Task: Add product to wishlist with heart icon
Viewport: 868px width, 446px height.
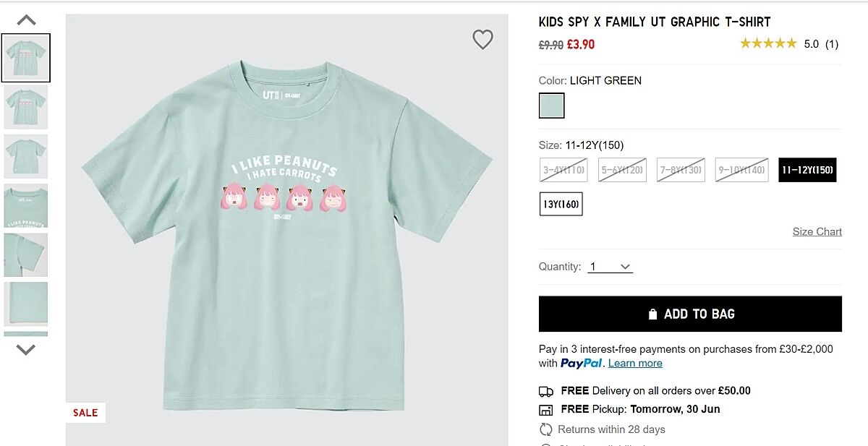Action: (x=482, y=39)
